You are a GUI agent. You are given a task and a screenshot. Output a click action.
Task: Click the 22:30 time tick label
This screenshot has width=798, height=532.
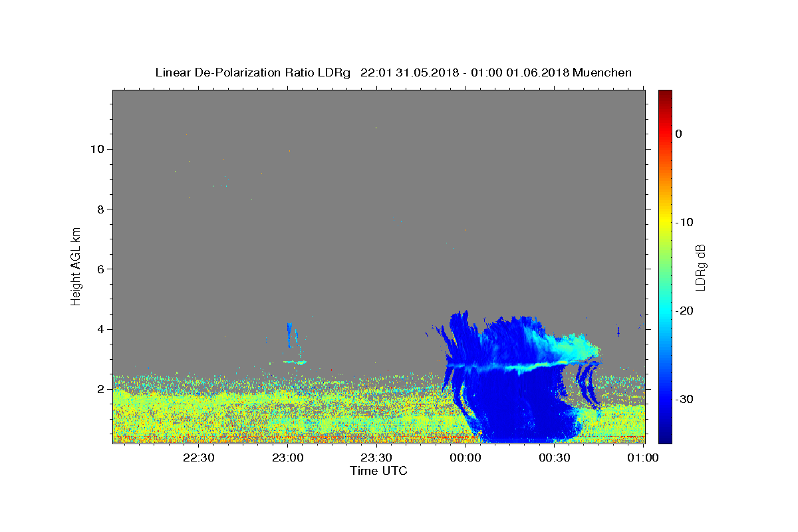(x=199, y=458)
